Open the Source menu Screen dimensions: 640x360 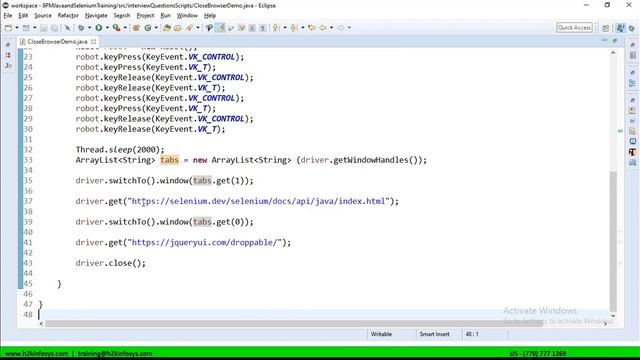pos(43,16)
